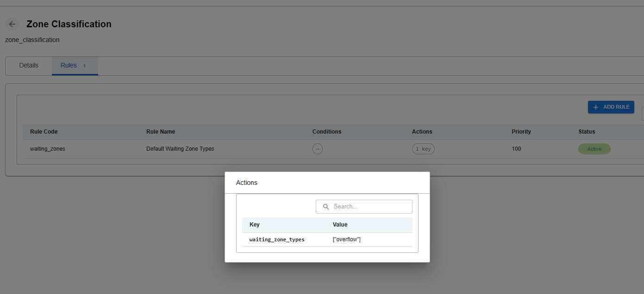Click the magnifier icon in the Actions search
Image resolution: width=644 pixels, height=294 pixels.
click(326, 206)
